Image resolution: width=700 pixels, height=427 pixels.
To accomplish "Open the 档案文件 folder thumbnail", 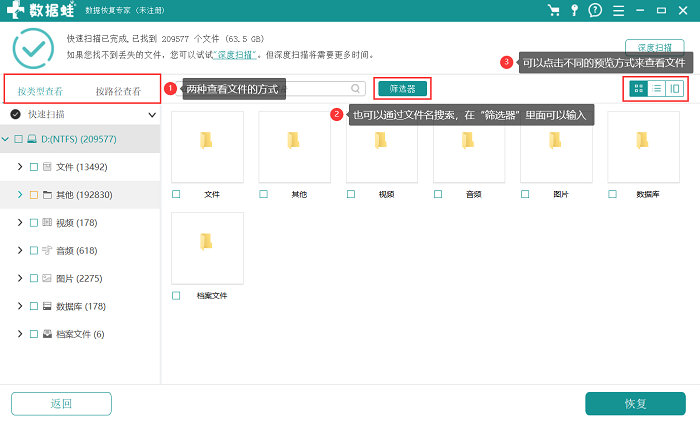I will [x=208, y=248].
